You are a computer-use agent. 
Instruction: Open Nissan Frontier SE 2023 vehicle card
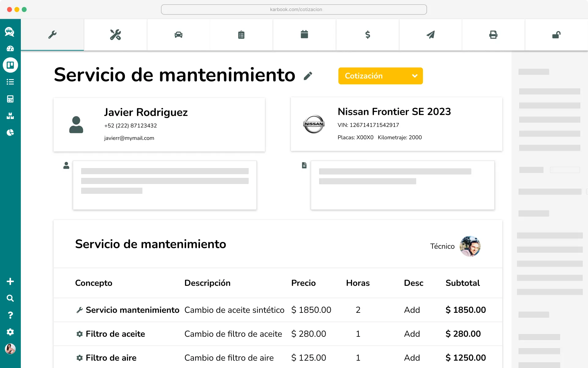(397, 124)
